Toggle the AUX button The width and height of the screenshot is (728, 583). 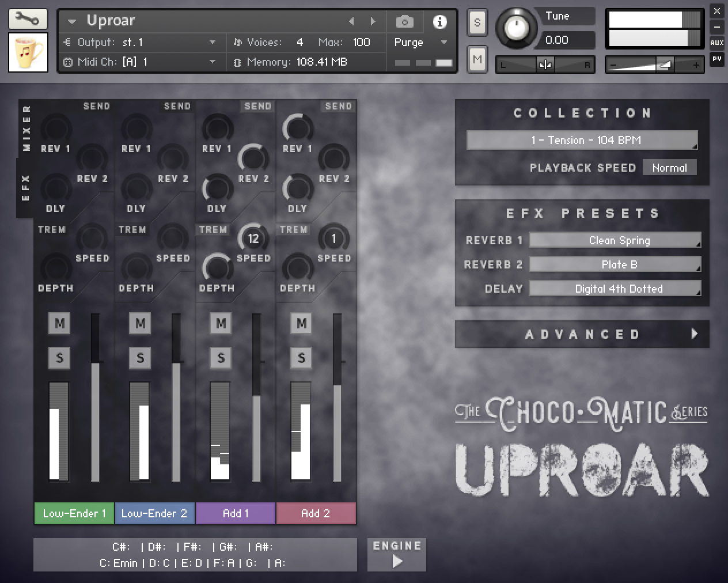[x=716, y=43]
